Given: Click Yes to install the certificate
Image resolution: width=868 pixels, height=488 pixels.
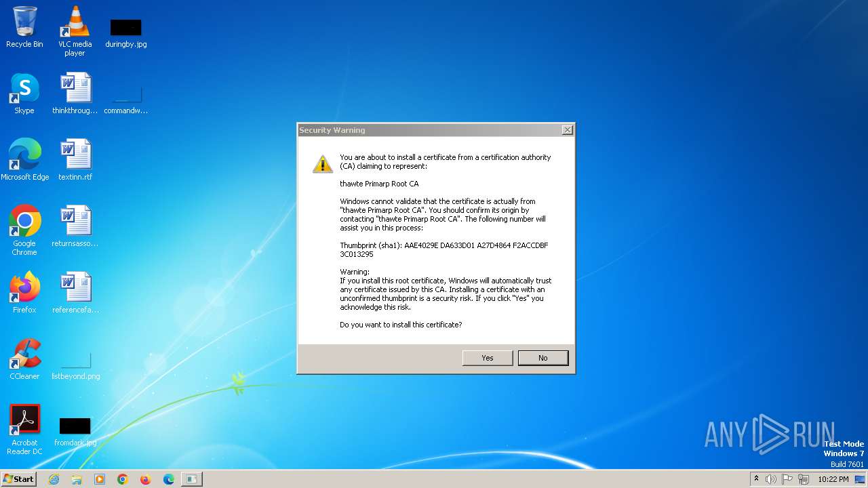Looking at the screenshot, I should (x=488, y=358).
